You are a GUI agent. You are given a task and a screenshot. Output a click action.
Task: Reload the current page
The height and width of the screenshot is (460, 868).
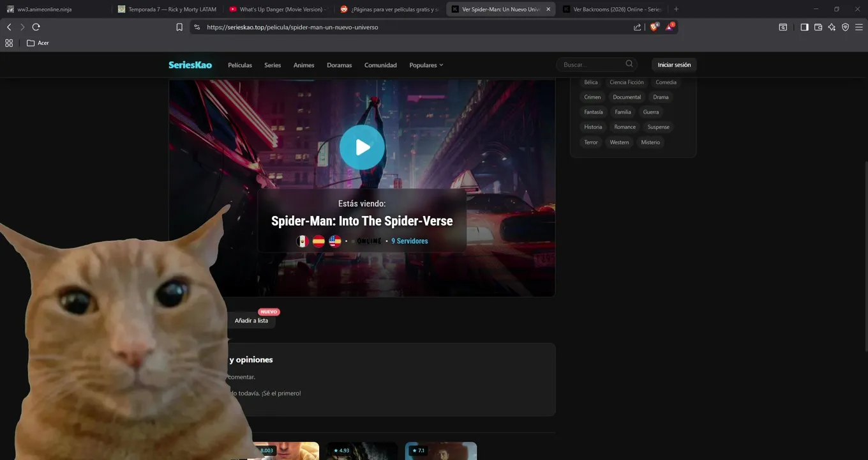tap(36, 27)
